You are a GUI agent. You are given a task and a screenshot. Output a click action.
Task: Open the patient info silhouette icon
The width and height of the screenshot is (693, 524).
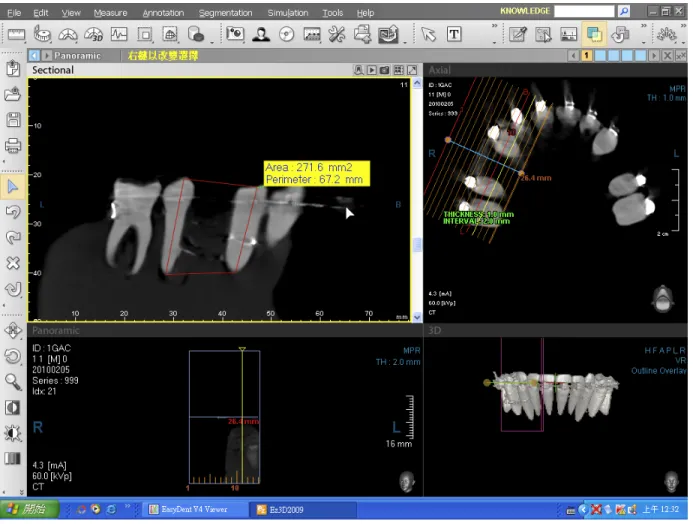coord(261,34)
